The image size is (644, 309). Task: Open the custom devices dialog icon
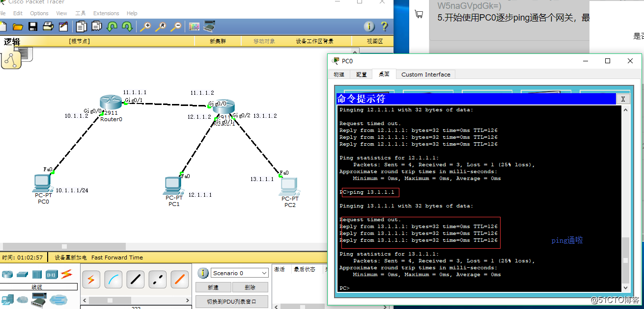pyautogui.click(x=209, y=26)
